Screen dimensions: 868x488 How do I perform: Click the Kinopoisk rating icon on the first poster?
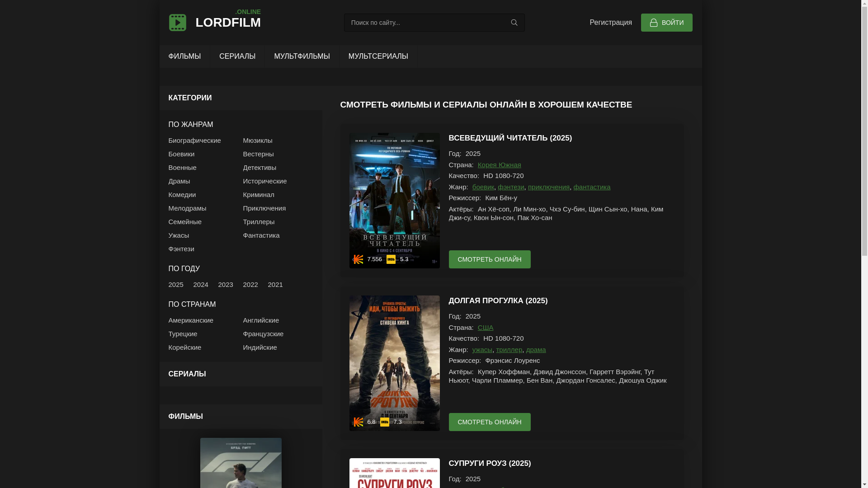[x=359, y=259]
